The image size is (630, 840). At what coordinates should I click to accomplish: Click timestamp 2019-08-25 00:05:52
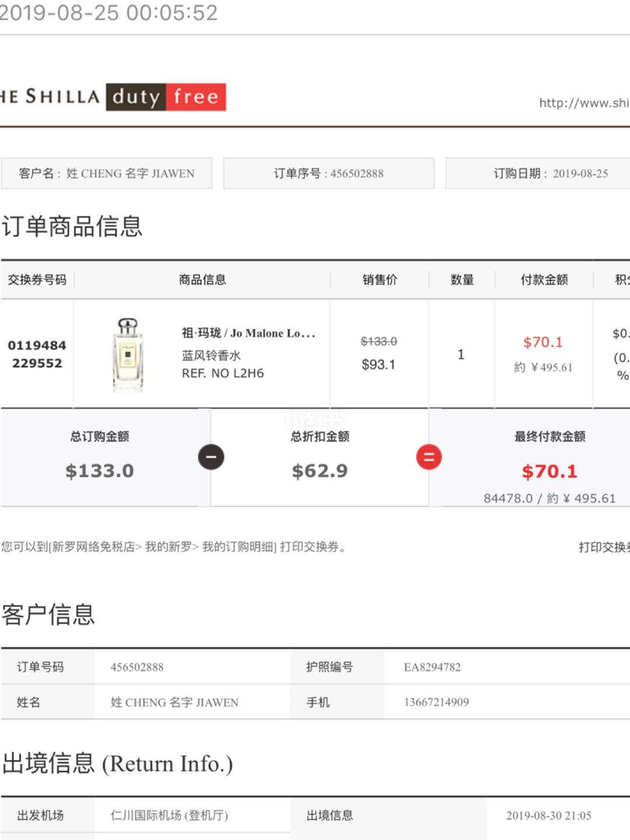click(108, 12)
